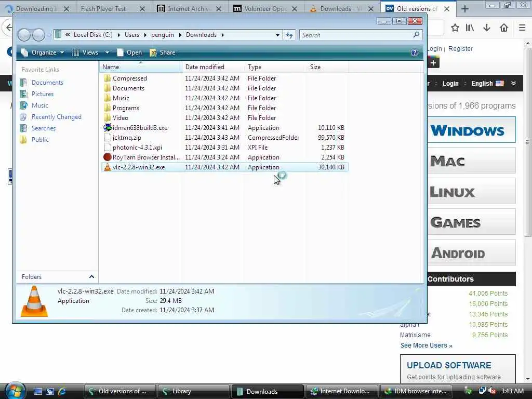Viewport: 532px width, 399px height.
Task: Click the Windows Start orb
Action: 14,391
